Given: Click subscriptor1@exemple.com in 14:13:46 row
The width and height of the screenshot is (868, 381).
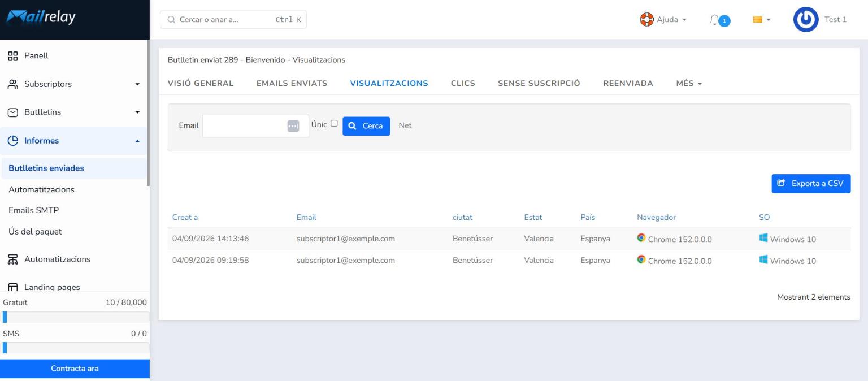Looking at the screenshot, I should click(x=346, y=239).
